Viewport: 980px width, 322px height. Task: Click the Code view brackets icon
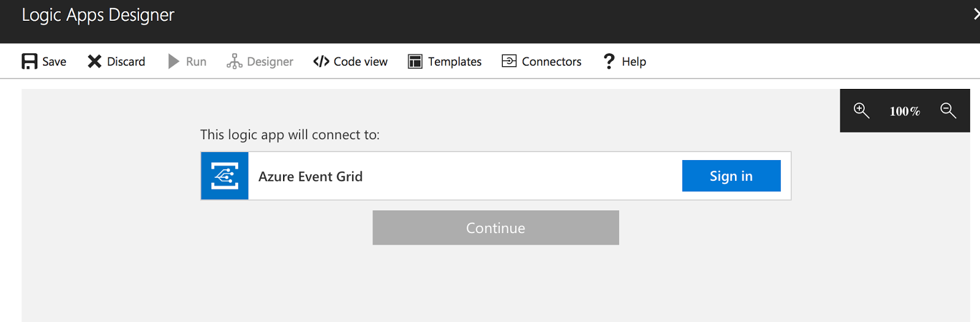321,61
